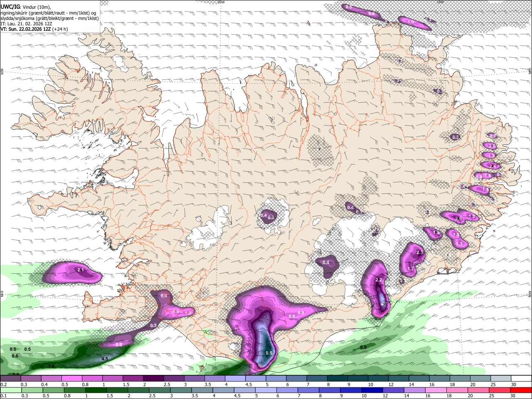Click the 4.5 value in the southwest rain area
Screen dimensions: 532x399
click(105, 358)
